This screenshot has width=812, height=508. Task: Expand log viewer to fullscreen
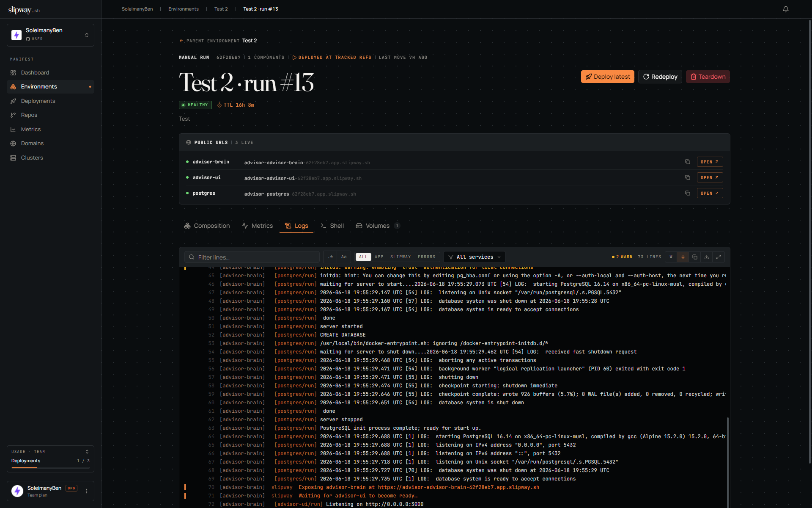(x=719, y=257)
